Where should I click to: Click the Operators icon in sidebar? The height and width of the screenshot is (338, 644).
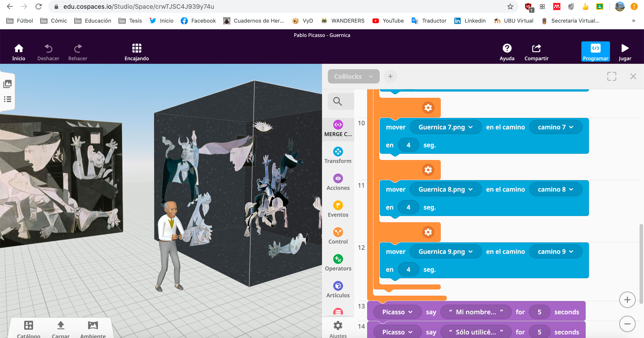338,259
